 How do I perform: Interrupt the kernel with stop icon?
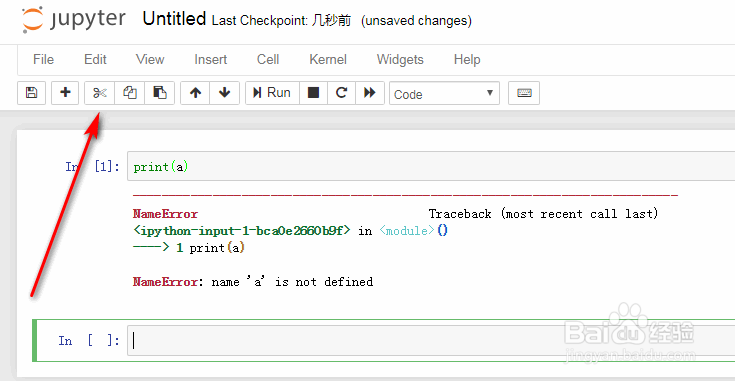pyautogui.click(x=313, y=93)
